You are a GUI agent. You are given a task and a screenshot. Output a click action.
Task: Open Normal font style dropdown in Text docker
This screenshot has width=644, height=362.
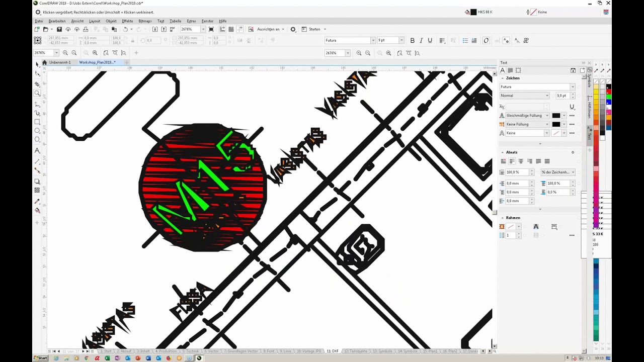point(525,96)
